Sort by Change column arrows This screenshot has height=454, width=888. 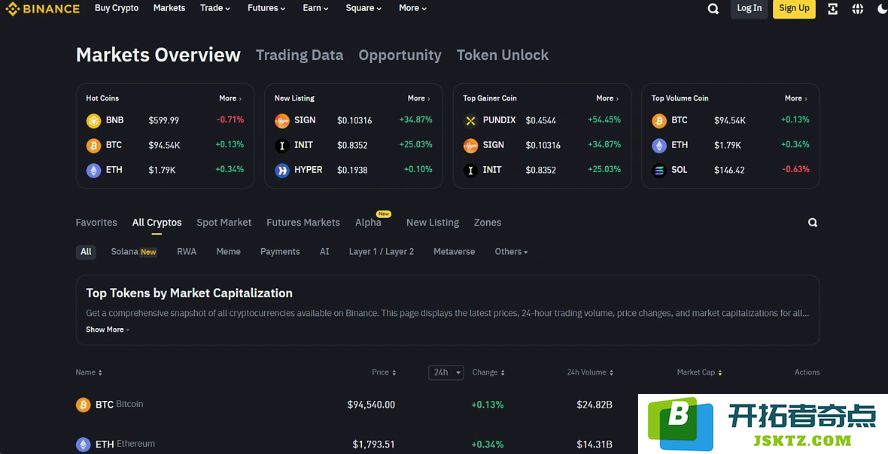502,372
